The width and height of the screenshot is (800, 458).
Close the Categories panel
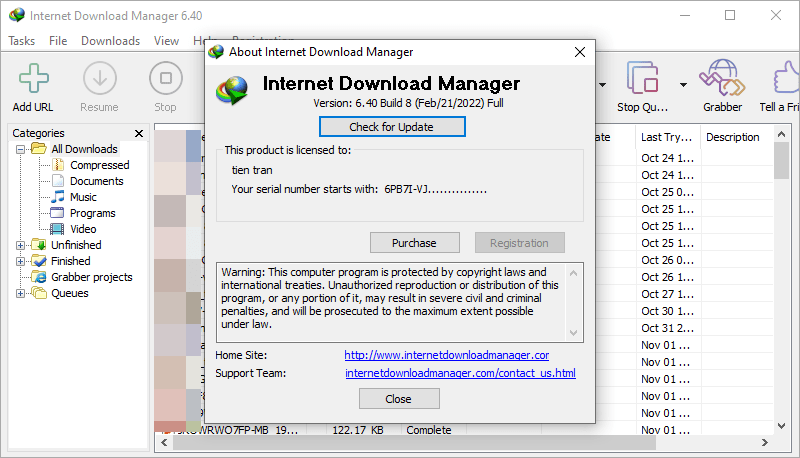(x=139, y=134)
